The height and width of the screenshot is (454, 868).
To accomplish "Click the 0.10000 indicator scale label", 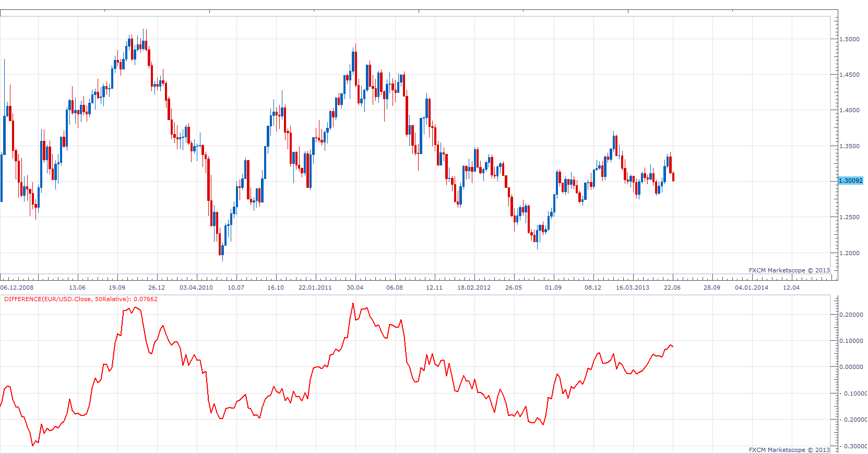I will [x=851, y=341].
